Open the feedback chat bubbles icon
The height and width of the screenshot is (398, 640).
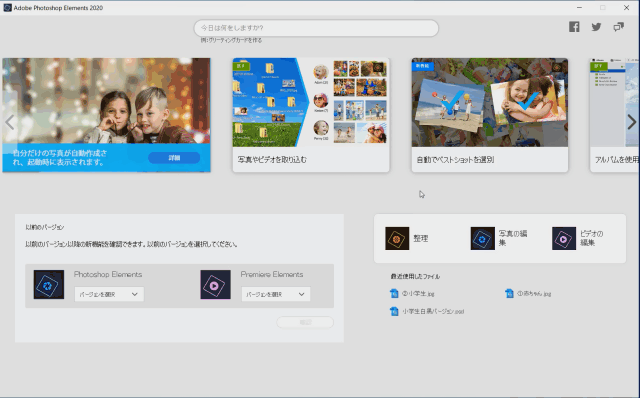click(x=618, y=27)
